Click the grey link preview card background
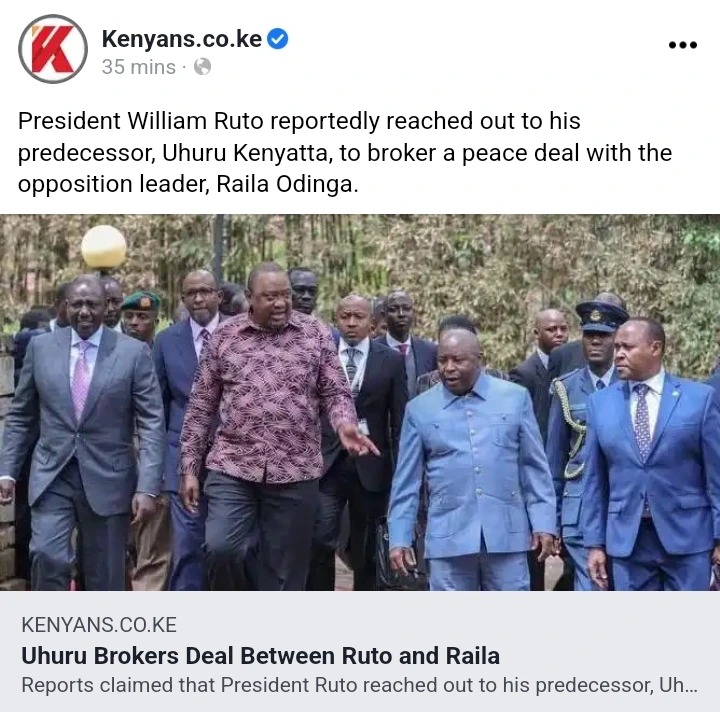720x712 pixels. [x=360, y=651]
